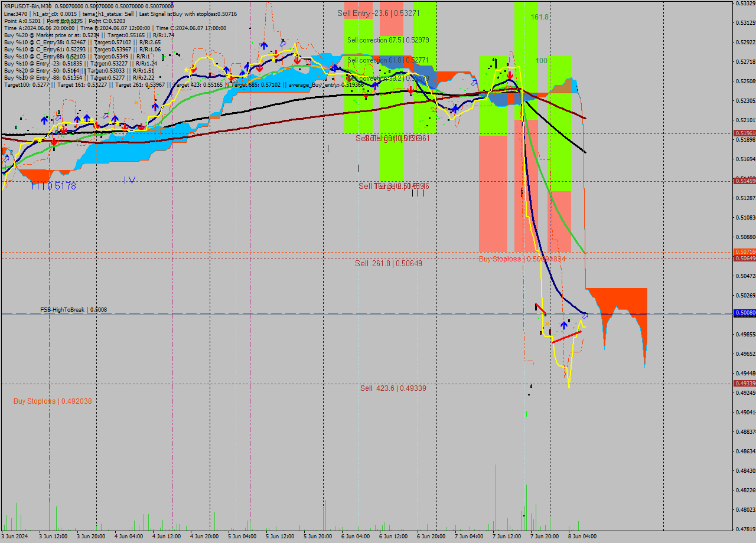
Task: Click the 'Sell Entry -23.6 | 0.53271' label
Action: (x=379, y=13)
